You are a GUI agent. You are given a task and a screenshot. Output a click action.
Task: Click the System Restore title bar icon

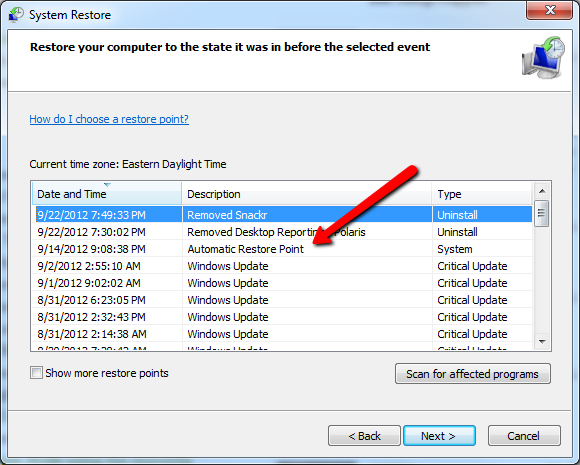(16, 15)
